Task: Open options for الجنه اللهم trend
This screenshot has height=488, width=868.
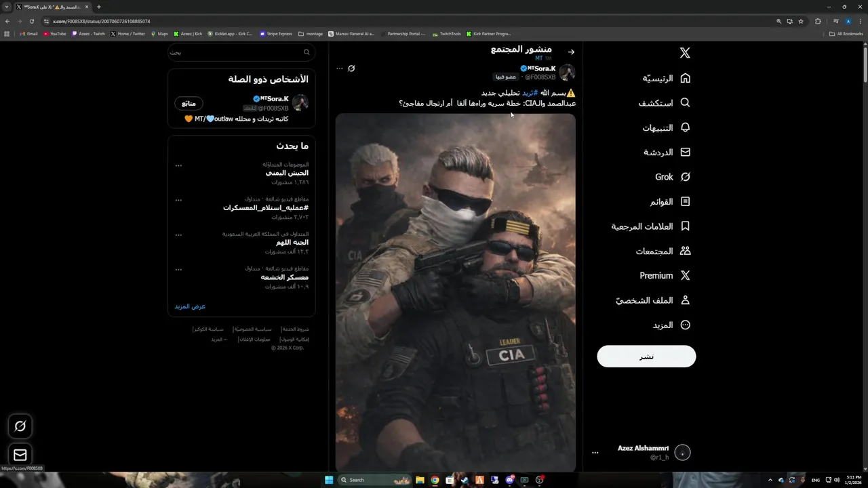Action: click(x=178, y=235)
